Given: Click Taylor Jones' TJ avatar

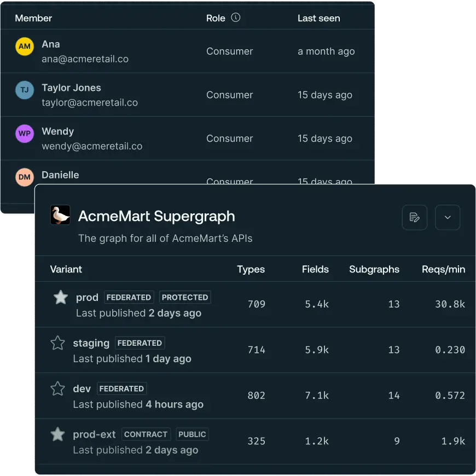Looking at the screenshot, I should (x=25, y=90).
